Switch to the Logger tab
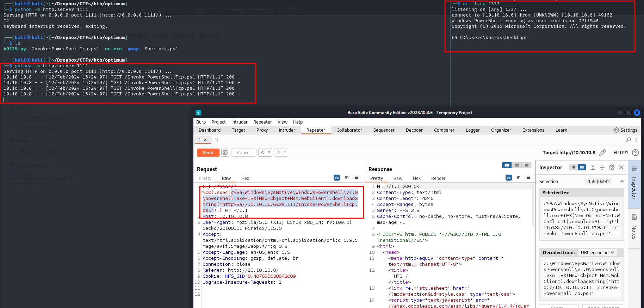The height and width of the screenshot is (308, 644). pyautogui.click(x=473, y=130)
